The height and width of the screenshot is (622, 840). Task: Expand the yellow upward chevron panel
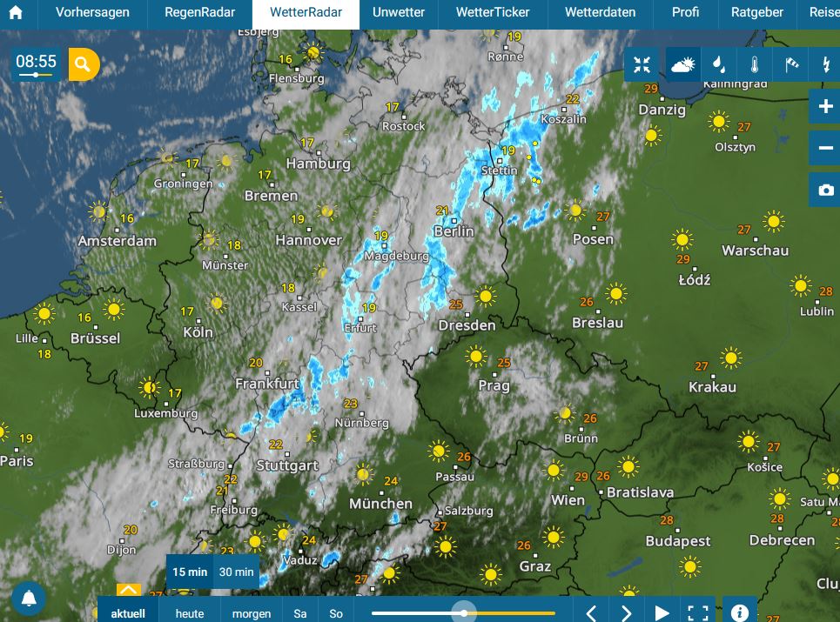click(x=129, y=590)
